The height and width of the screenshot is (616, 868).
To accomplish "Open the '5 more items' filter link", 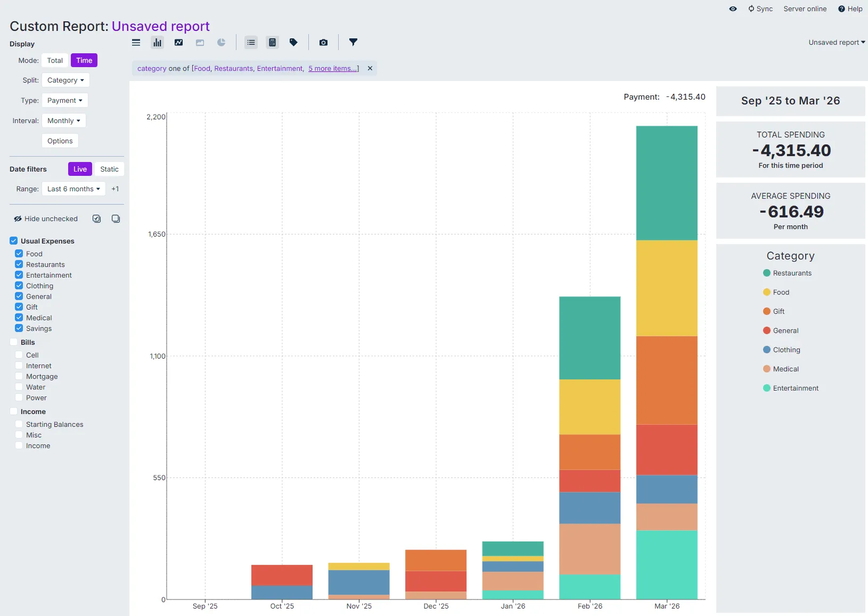I will coord(332,69).
